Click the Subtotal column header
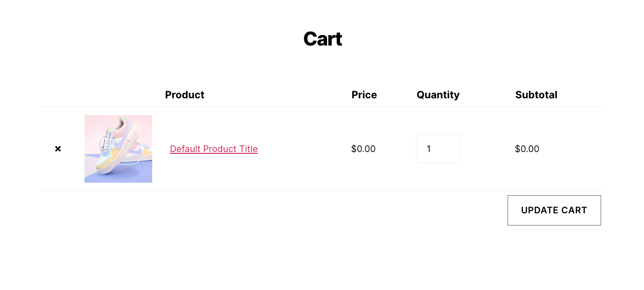This screenshot has height=290, width=644. 536,95
